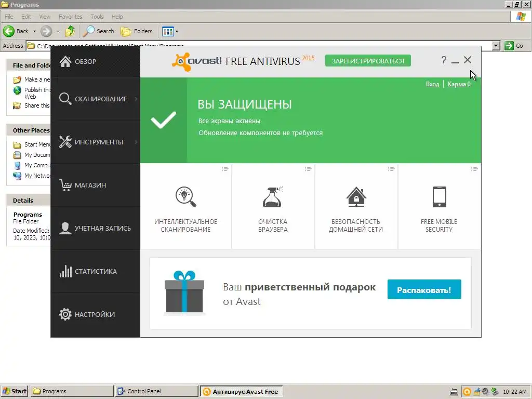Click the 'My Documents' place link

click(32, 155)
